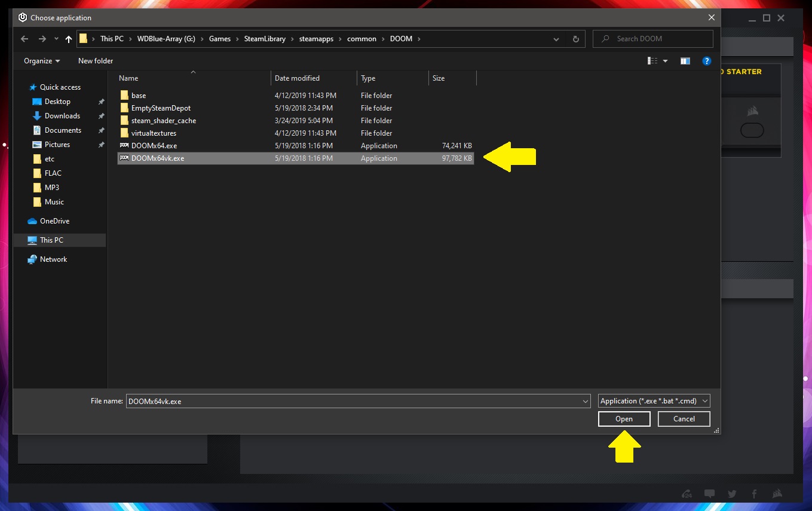The image size is (812, 511).
Task: Jump to the WDBlue-Array (G:) breadcrumb
Action: [x=167, y=39]
